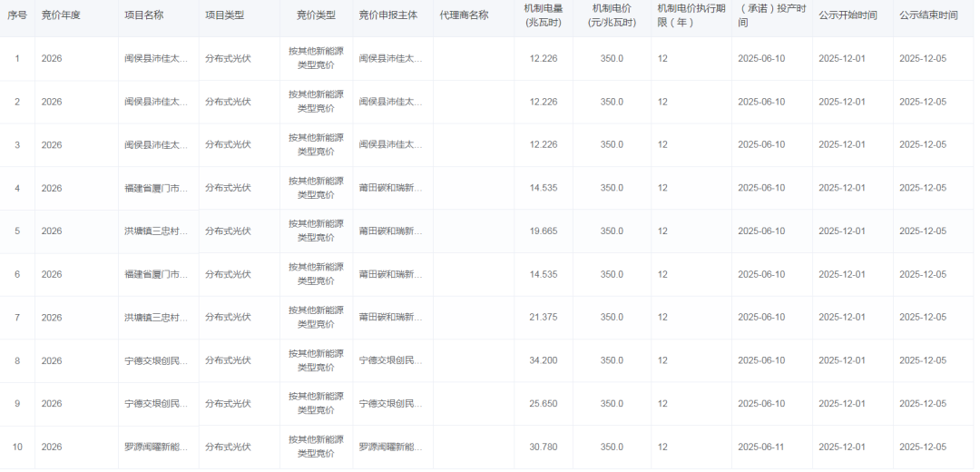Click the 代理商名称 column header
The image size is (980, 472).
click(464, 15)
